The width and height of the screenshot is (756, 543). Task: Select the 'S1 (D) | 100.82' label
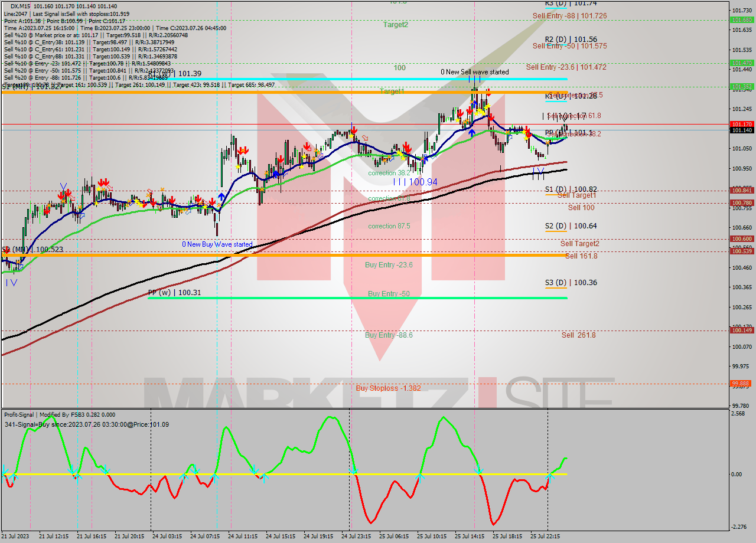coord(571,189)
